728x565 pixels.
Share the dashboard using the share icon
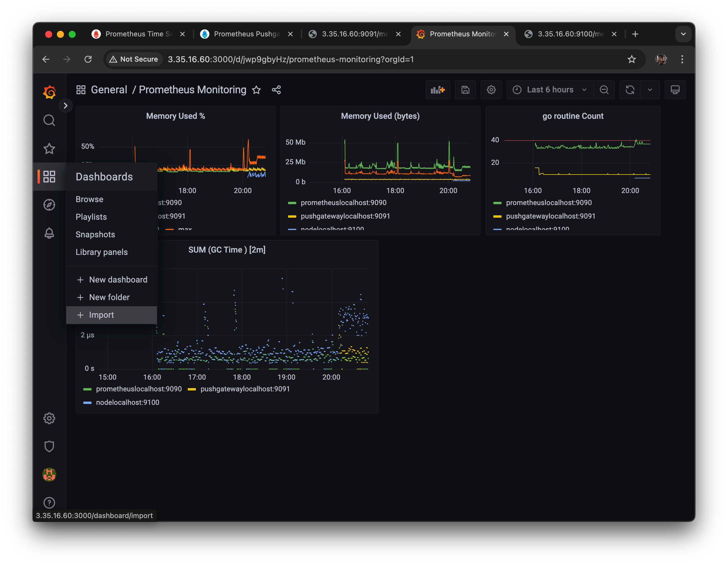tap(276, 90)
